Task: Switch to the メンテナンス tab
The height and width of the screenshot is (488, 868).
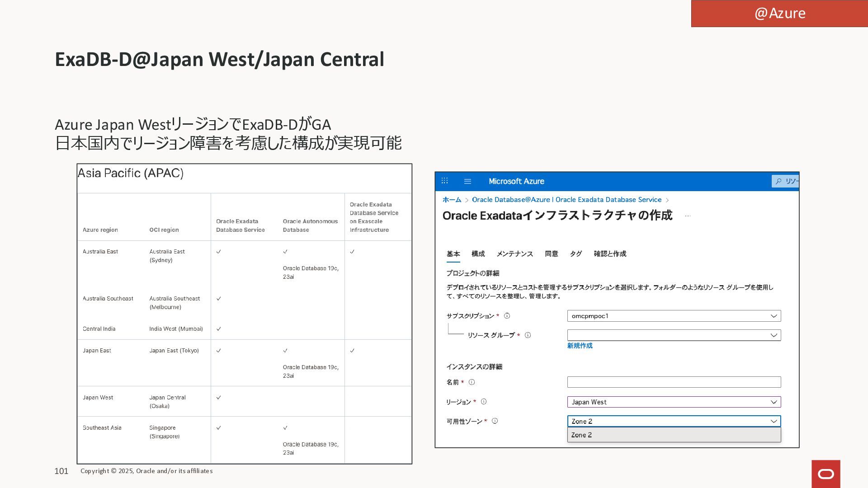Action: (x=515, y=254)
